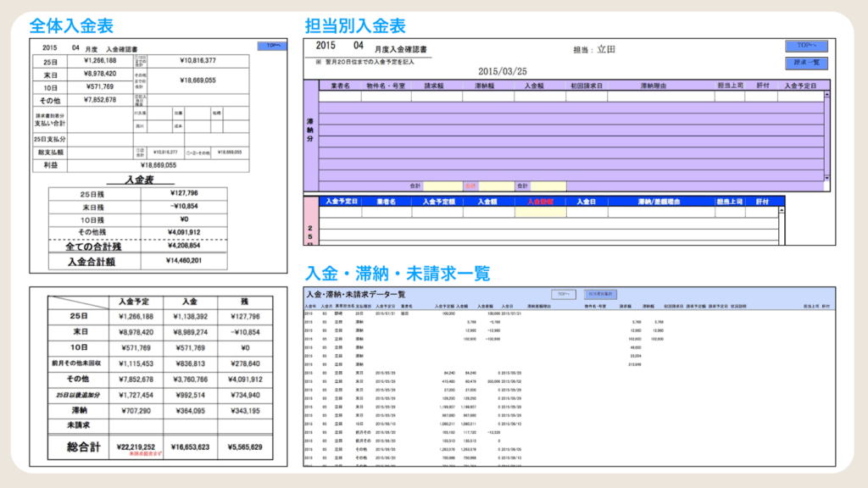This screenshot has height=488, width=868.
Task: Click yellow cell under red 入金差額 header
Action: coord(539,213)
